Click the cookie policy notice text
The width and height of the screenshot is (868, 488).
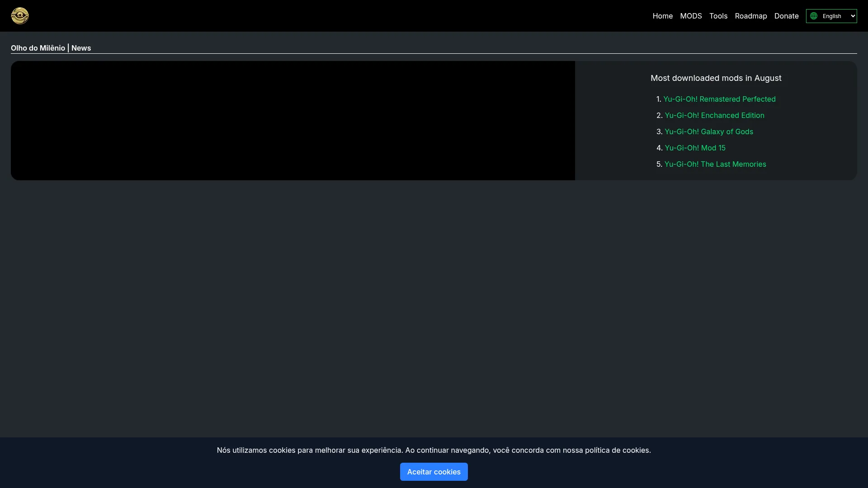(x=434, y=450)
